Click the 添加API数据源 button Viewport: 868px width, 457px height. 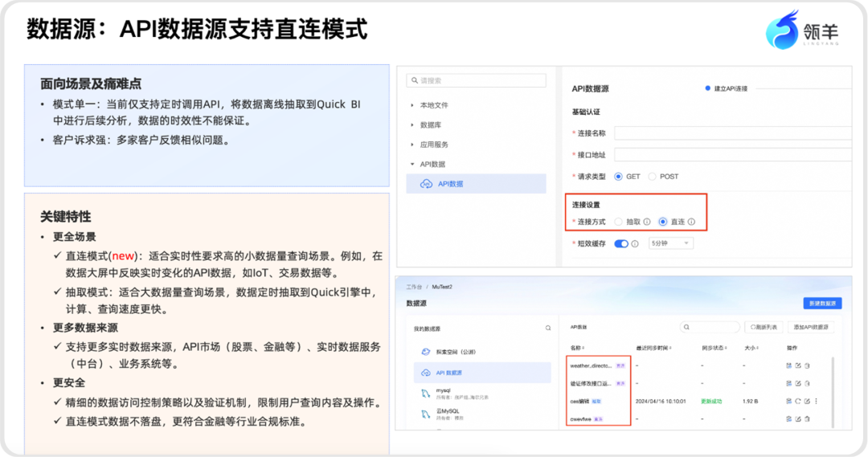click(811, 327)
